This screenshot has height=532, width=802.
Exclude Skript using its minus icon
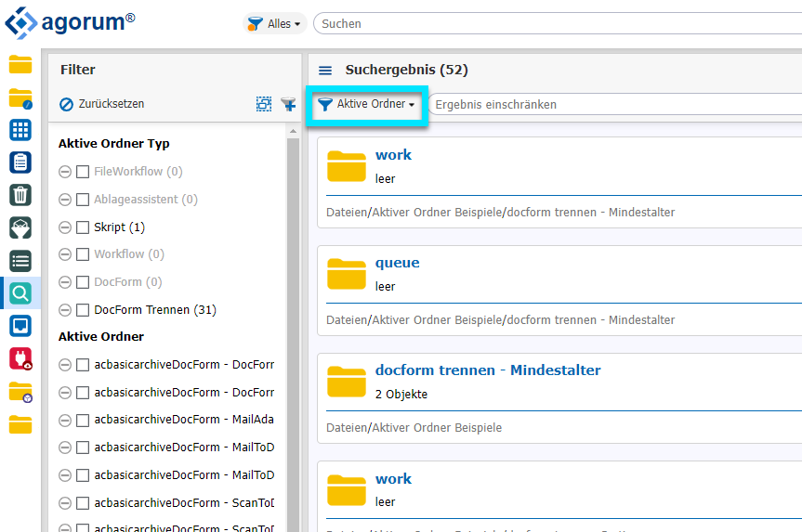click(x=65, y=227)
